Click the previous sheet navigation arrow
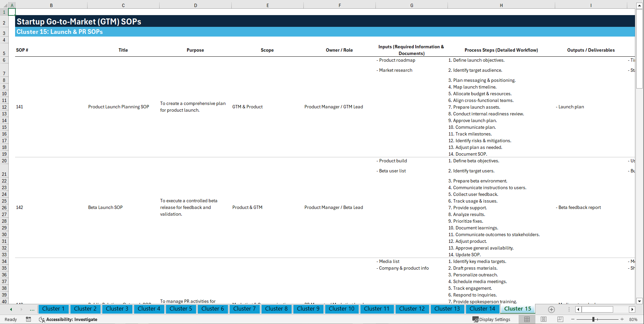 (10, 309)
